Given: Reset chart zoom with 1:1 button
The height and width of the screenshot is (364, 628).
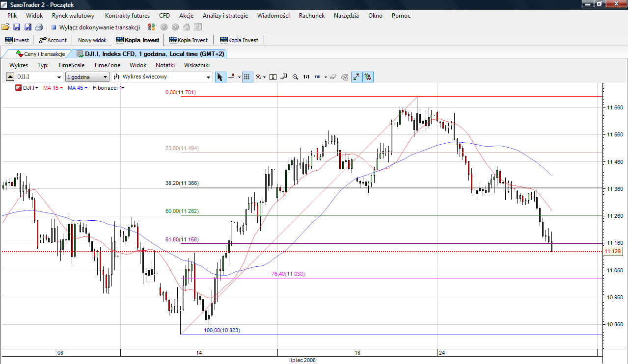Looking at the screenshot, I should coord(306,77).
